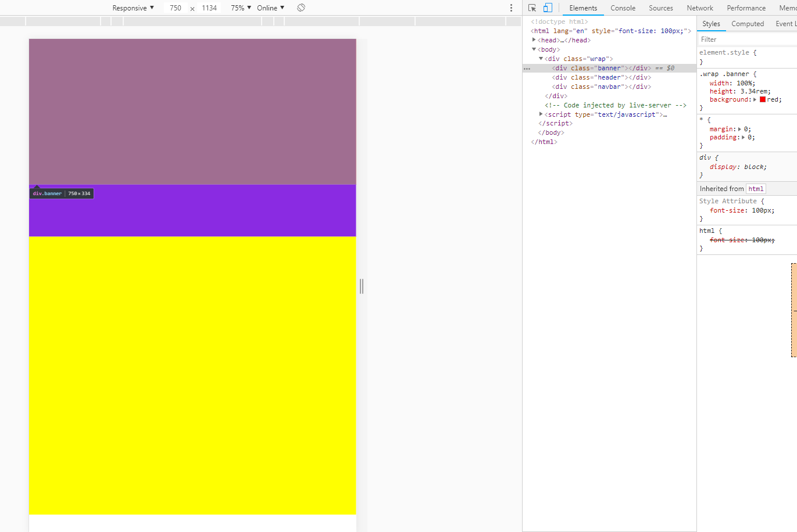Image resolution: width=797 pixels, height=532 pixels.
Task: Click the viewport resize handle on right edge
Action: pos(362,286)
